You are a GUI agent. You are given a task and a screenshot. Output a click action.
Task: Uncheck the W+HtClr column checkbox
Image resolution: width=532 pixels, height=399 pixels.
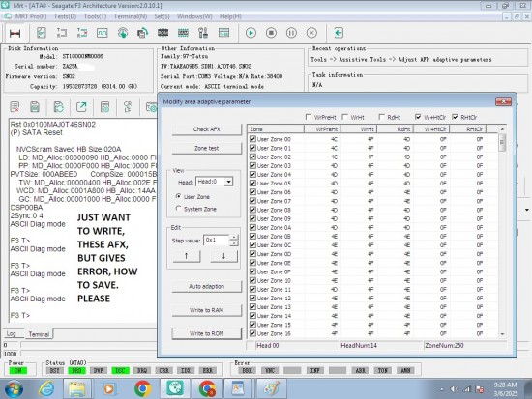pos(418,117)
